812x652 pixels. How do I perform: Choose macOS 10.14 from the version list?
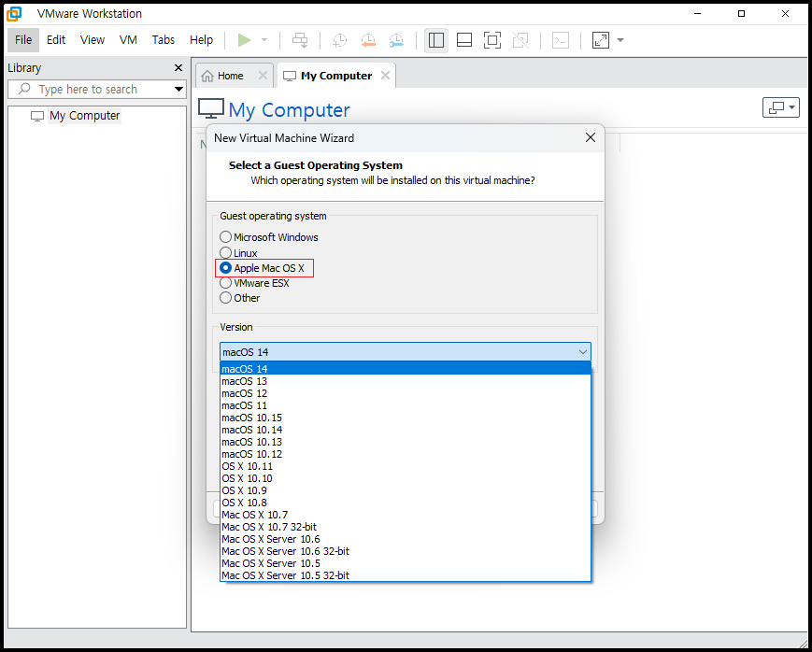[406, 430]
